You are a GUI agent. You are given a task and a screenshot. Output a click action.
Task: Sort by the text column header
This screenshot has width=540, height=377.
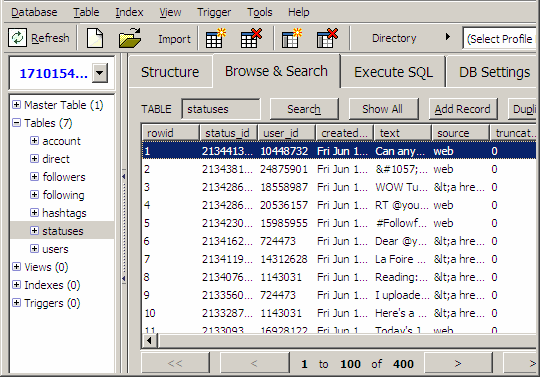402,133
